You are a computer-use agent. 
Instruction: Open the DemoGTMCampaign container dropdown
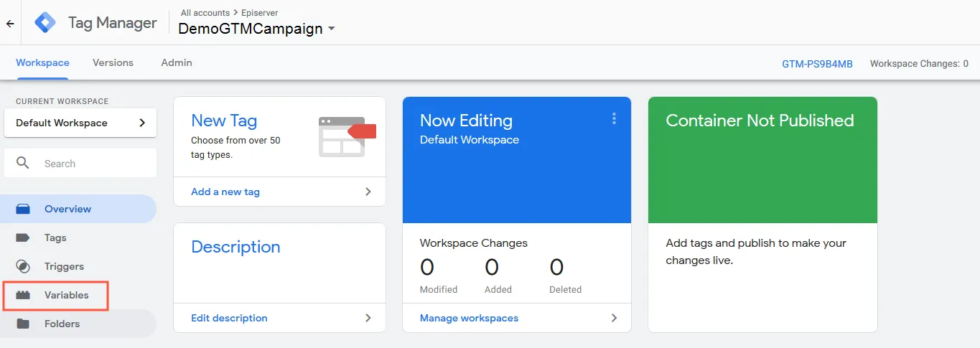click(257, 29)
